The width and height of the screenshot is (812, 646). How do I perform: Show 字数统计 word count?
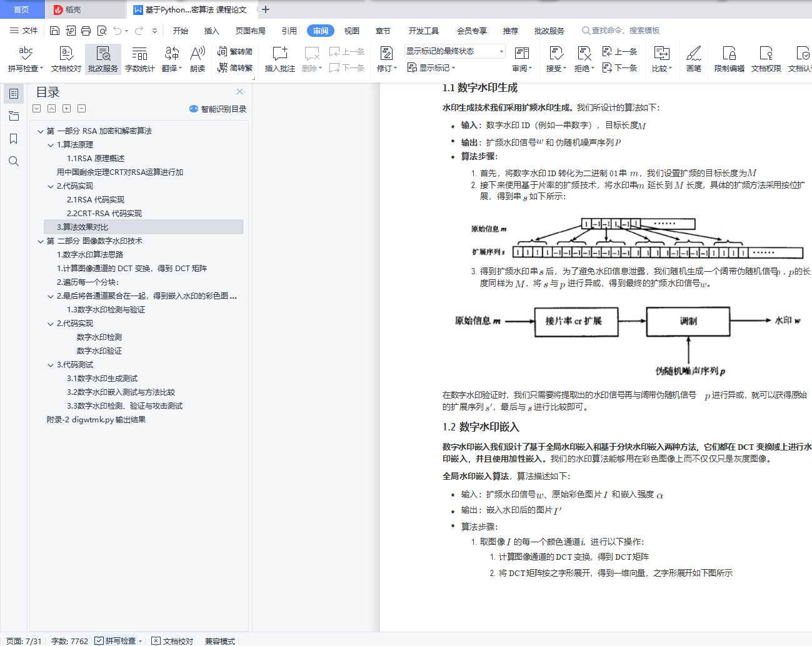click(139, 59)
